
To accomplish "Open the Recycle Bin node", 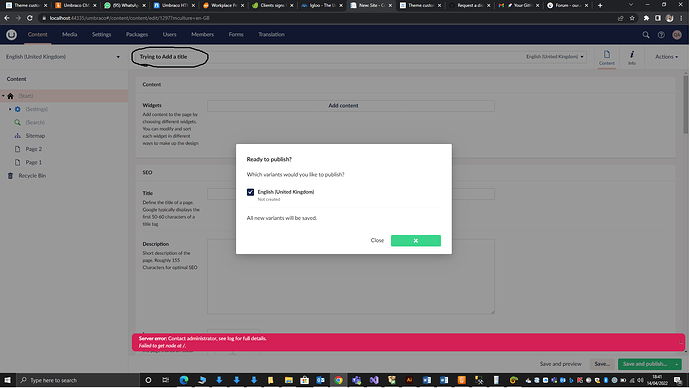I will point(32,176).
